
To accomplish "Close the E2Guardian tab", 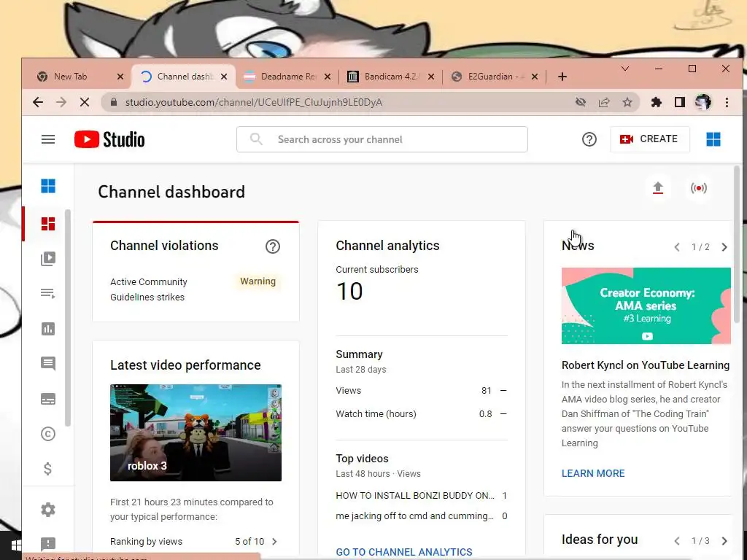I will pyautogui.click(x=535, y=76).
